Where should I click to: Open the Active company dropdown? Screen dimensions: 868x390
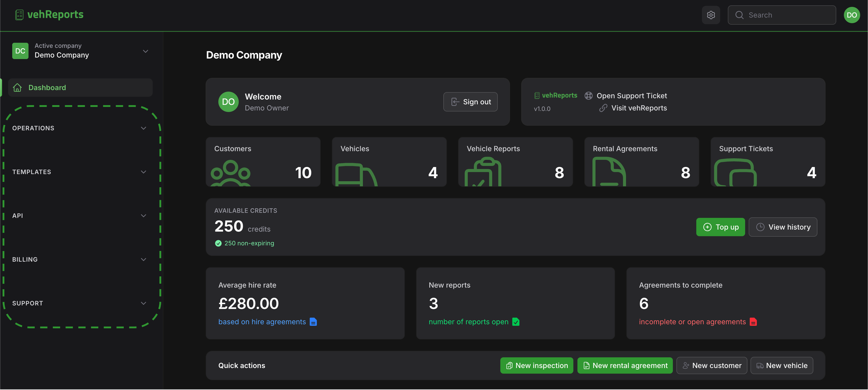(80, 51)
